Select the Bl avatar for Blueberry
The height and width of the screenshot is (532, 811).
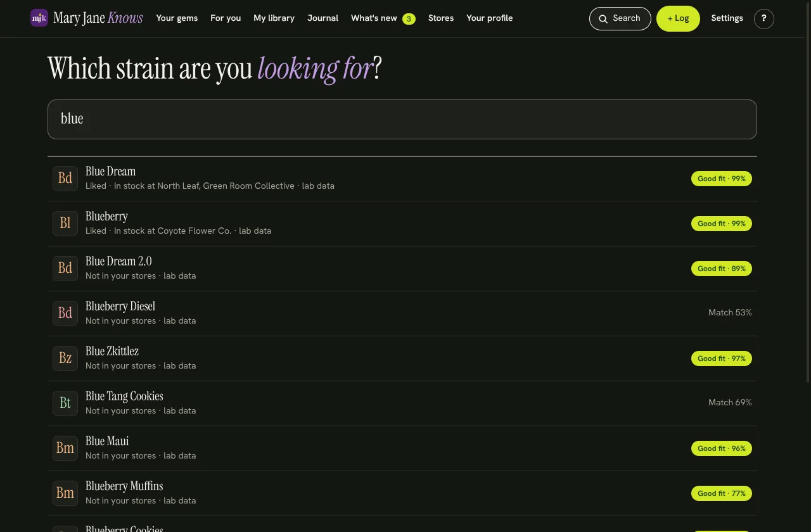point(65,224)
